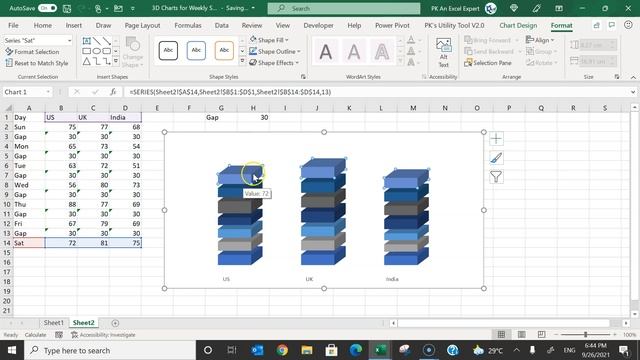Expand the chart element selector 'Series Sat'
Screen dimensions: 640x360
pyautogui.click(x=69, y=40)
